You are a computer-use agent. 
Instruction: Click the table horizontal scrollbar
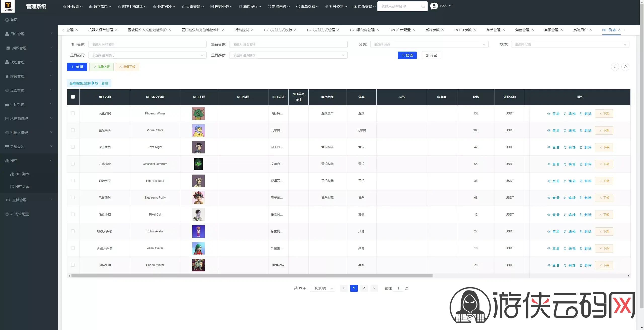(252, 276)
